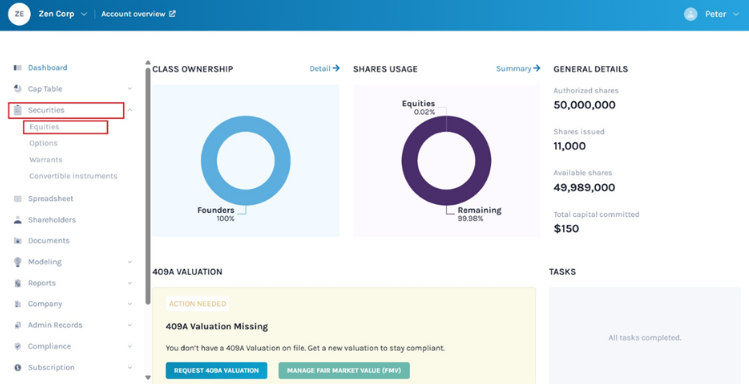Expand the Reports menu chevron
Image resolution: width=749 pixels, height=384 pixels.
[130, 283]
